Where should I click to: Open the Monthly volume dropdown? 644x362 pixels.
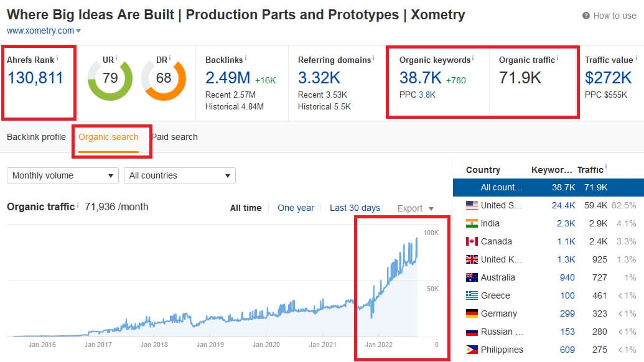[x=62, y=175]
